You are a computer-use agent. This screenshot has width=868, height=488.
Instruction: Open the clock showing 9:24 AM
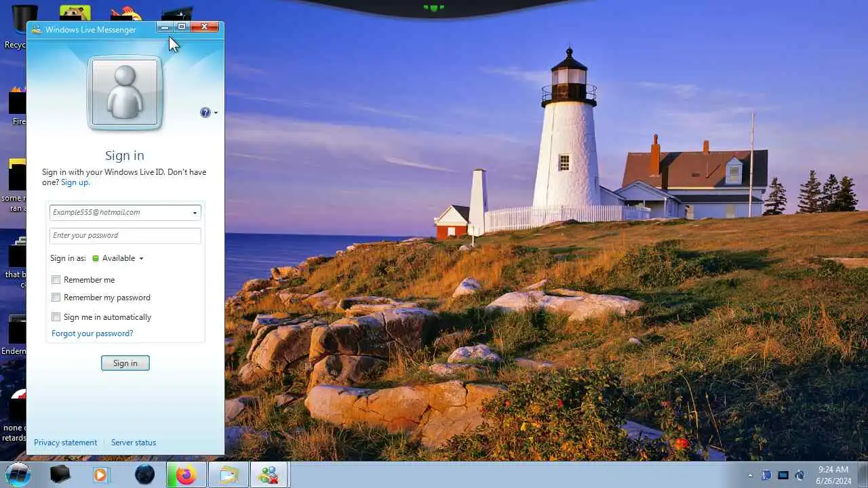[833, 475]
